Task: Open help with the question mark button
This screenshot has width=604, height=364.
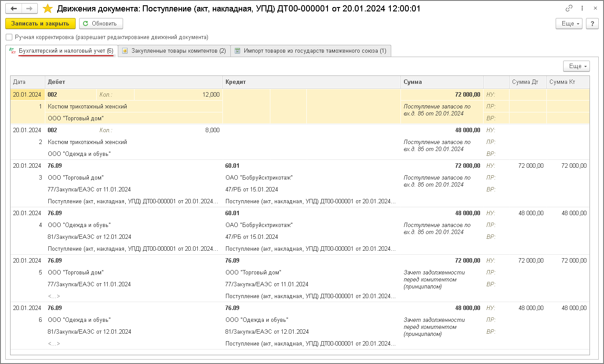Action: click(x=592, y=23)
